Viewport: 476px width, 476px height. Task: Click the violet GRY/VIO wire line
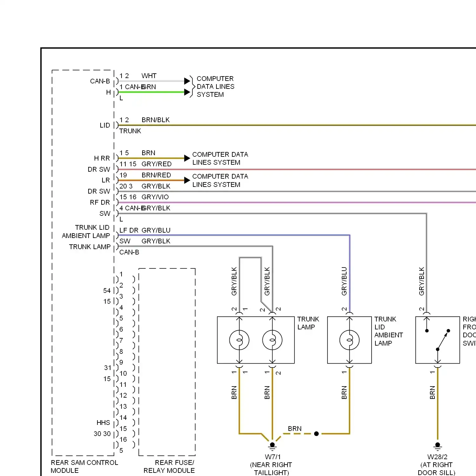click(297, 202)
